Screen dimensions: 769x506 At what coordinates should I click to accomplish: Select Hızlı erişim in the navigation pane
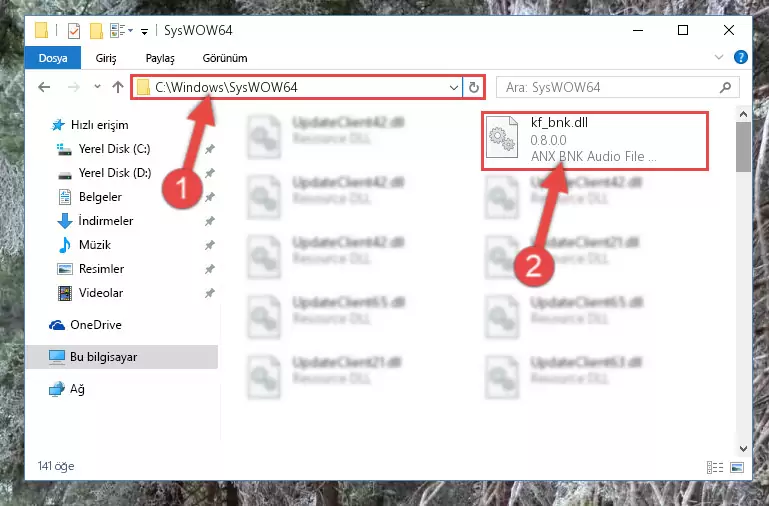coord(100,125)
